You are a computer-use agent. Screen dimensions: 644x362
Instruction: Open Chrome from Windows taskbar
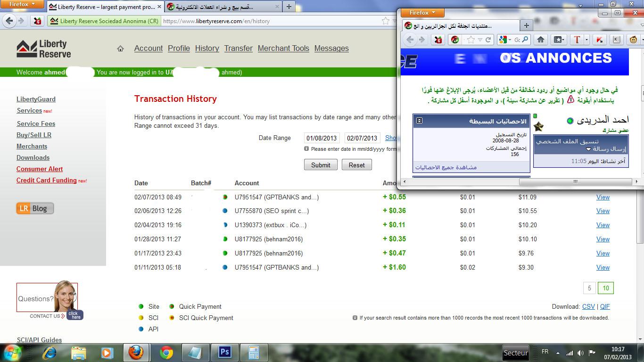pos(166,353)
